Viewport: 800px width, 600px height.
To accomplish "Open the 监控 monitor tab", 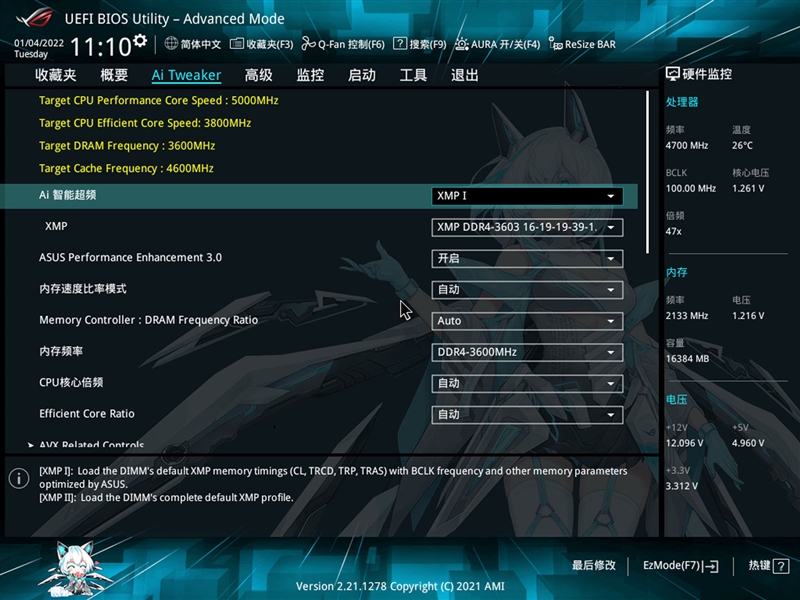I will [x=310, y=75].
